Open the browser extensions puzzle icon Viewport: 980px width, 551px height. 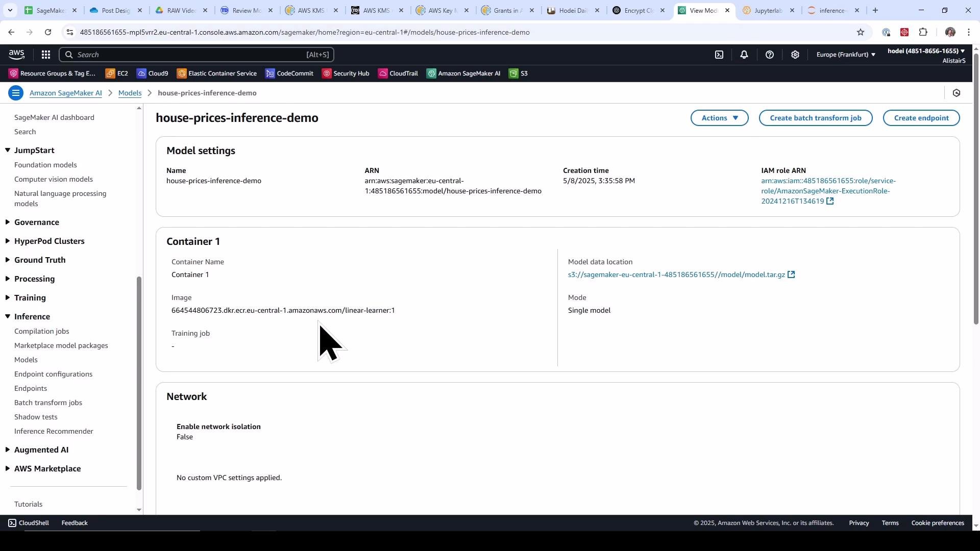click(923, 32)
